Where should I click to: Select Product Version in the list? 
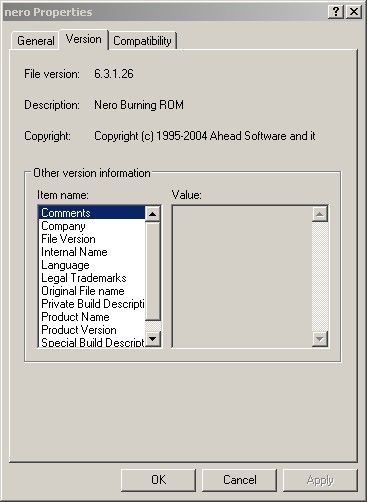(92, 330)
